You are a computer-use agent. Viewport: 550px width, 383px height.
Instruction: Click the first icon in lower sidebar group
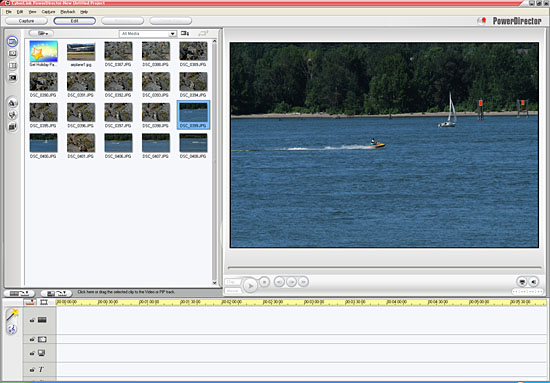point(13,103)
